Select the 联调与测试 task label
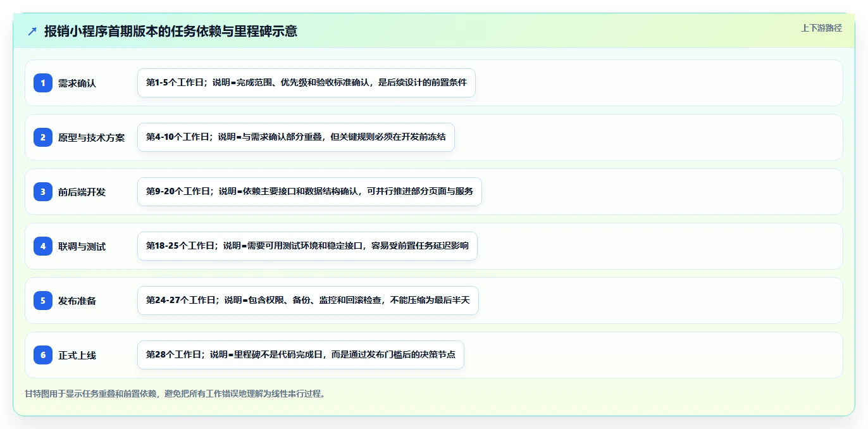The width and height of the screenshot is (868, 429). tap(82, 246)
